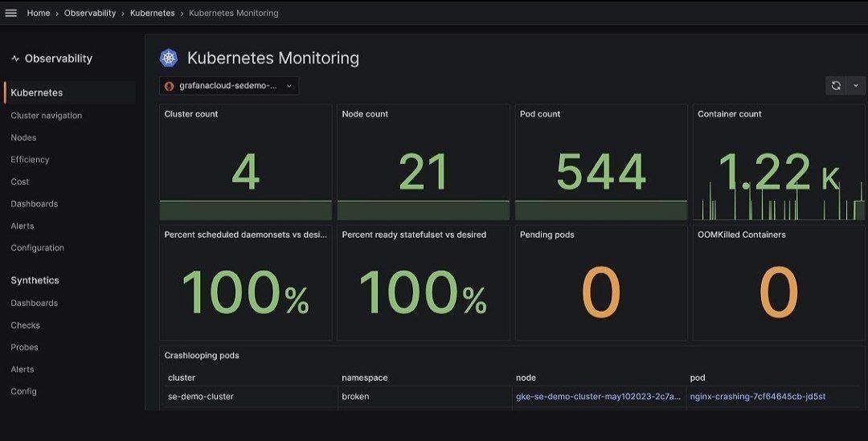Expand the refresh interval dropdown arrow
This screenshot has width=868, height=441.
[x=856, y=86]
